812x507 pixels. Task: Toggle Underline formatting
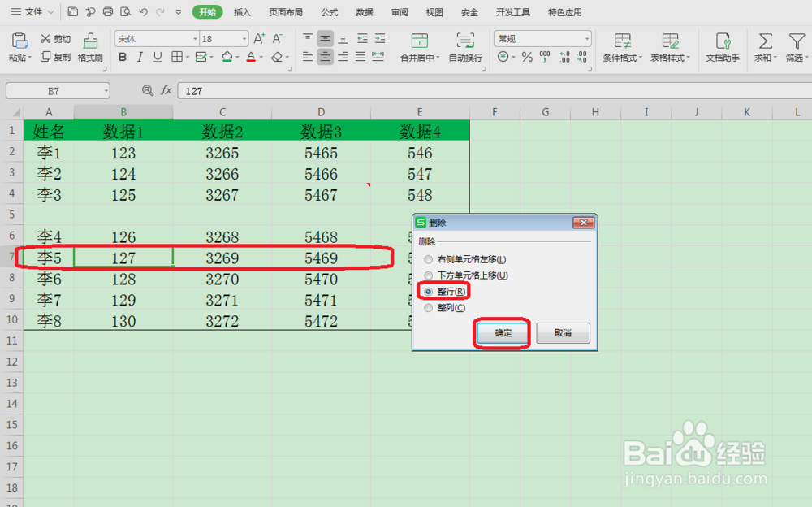(x=158, y=57)
